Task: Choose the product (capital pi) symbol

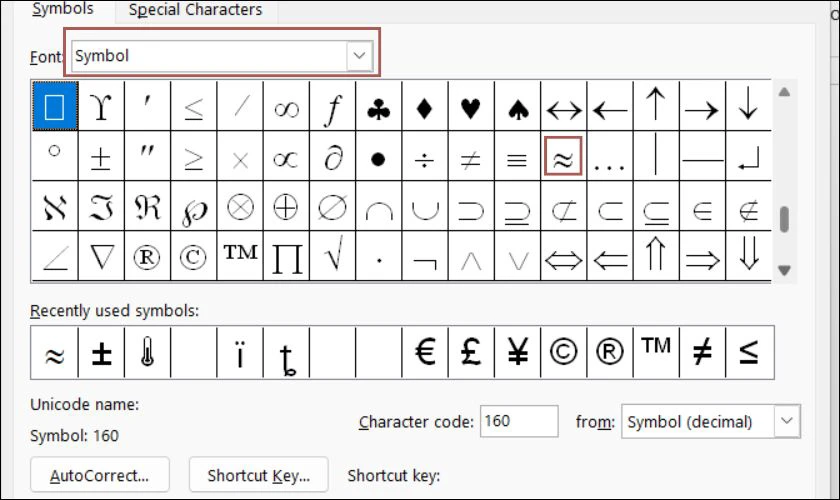Action: point(287,256)
